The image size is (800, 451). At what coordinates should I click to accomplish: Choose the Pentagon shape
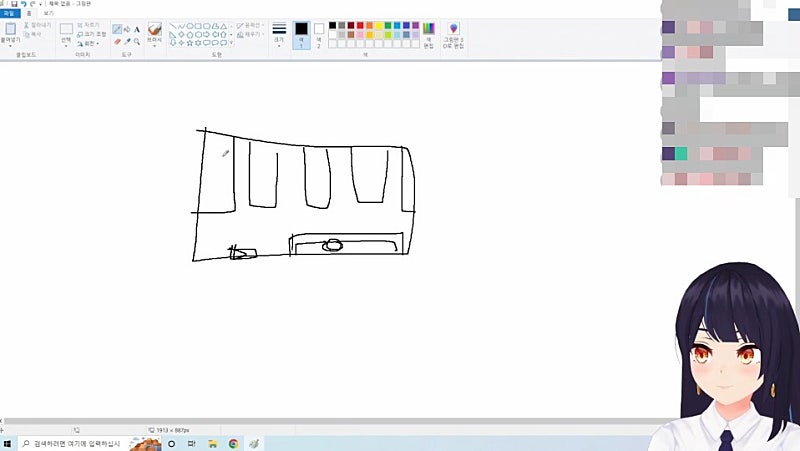[190, 34]
